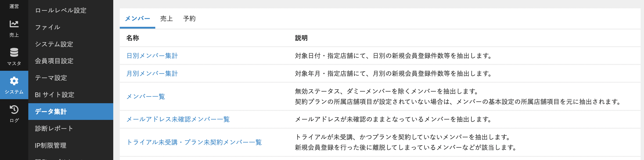Select テーマ設定 menu item

click(x=51, y=78)
